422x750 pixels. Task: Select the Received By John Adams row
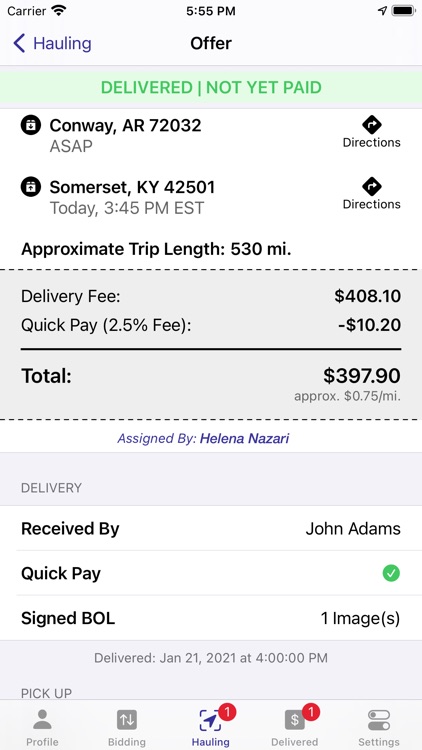pyautogui.click(x=211, y=529)
